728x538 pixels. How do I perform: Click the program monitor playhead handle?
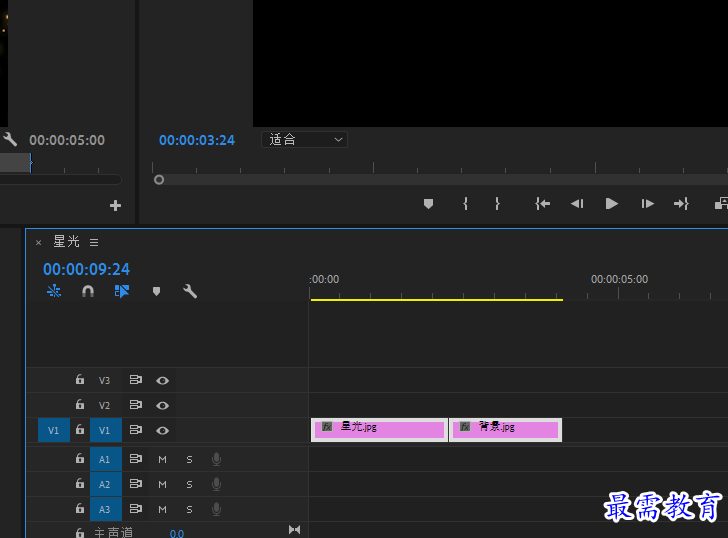point(159,180)
